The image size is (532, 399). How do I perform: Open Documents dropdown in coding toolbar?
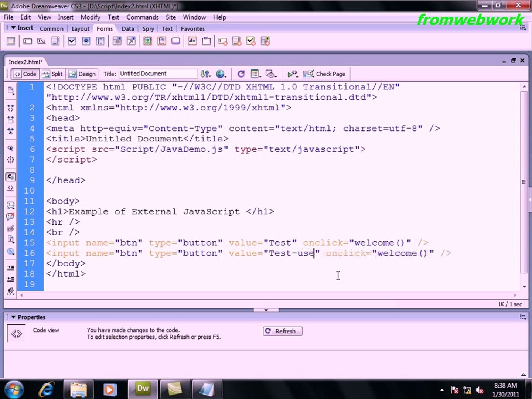(x=11, y=91)
